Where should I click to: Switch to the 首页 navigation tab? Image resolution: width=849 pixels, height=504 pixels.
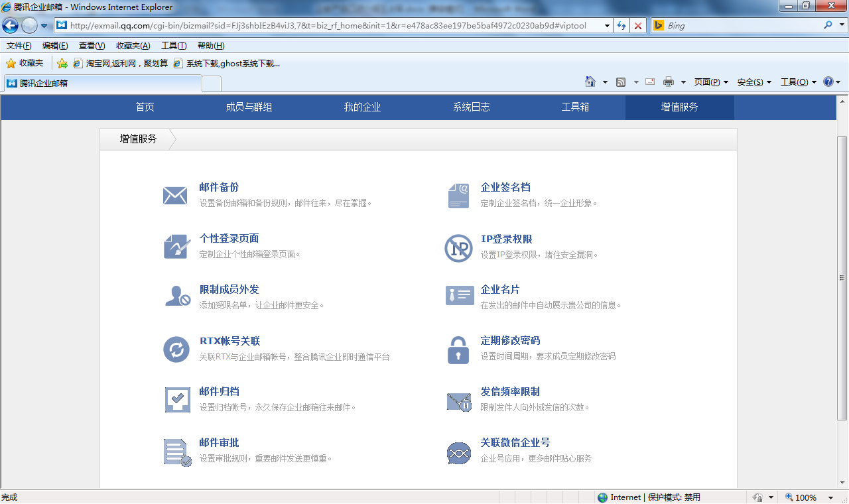click(x=145, y=107)
